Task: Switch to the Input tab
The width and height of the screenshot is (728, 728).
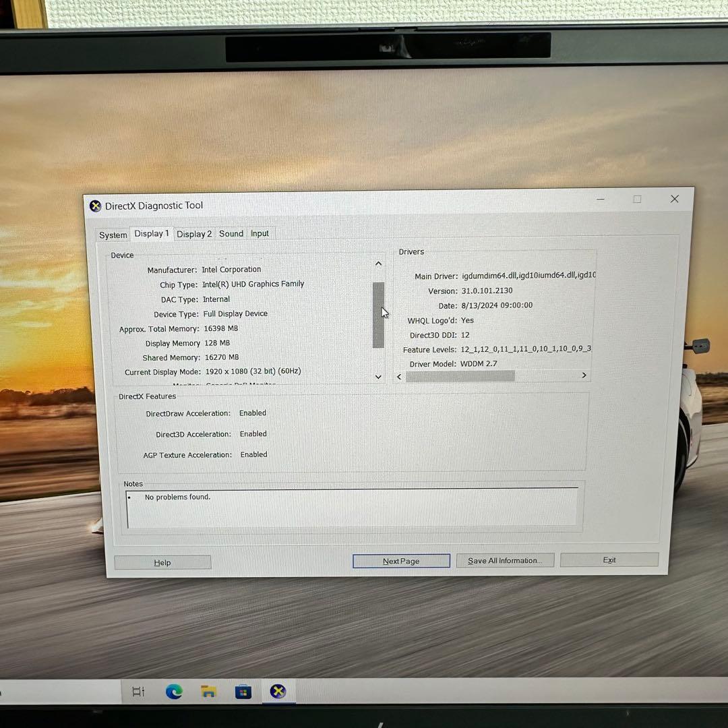Action: point(260,233)
